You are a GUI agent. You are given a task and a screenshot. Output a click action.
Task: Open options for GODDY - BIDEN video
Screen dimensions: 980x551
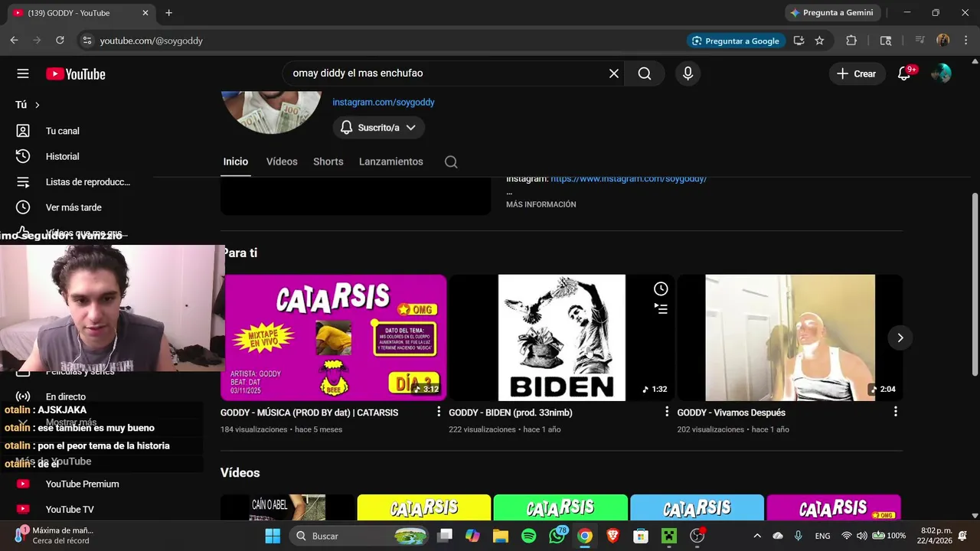pos(667,412)
